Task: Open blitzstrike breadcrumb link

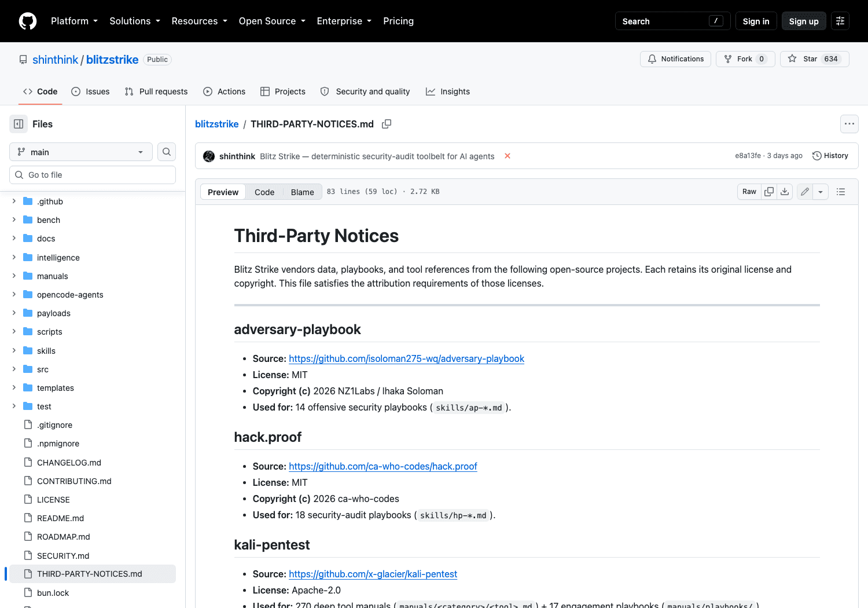Action: click(x=216, y=124)
